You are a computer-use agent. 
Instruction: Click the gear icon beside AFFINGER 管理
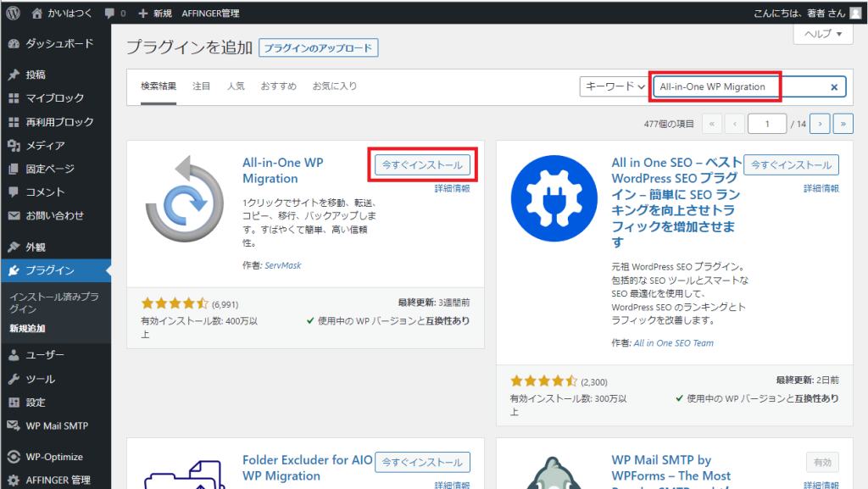[x=14, y=481]
